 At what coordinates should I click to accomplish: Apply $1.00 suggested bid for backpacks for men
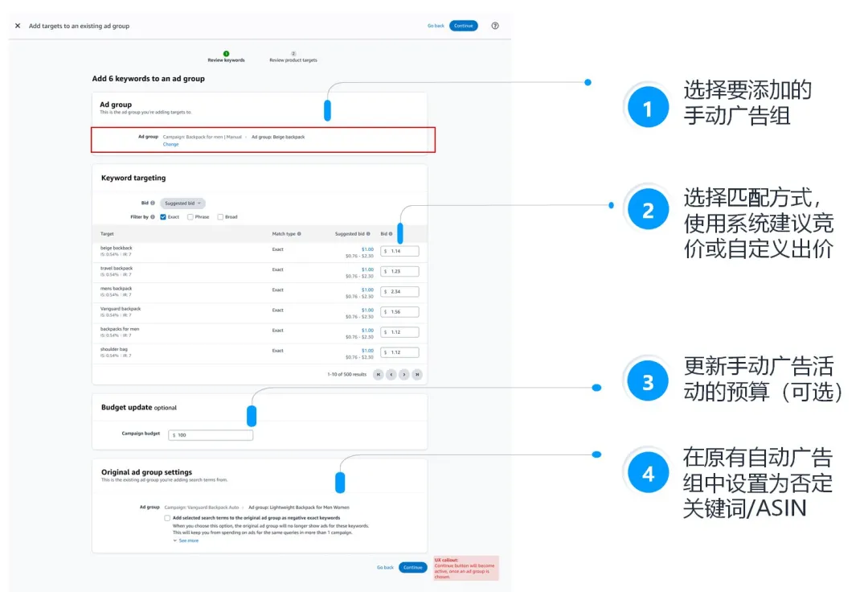click(367, 330)
